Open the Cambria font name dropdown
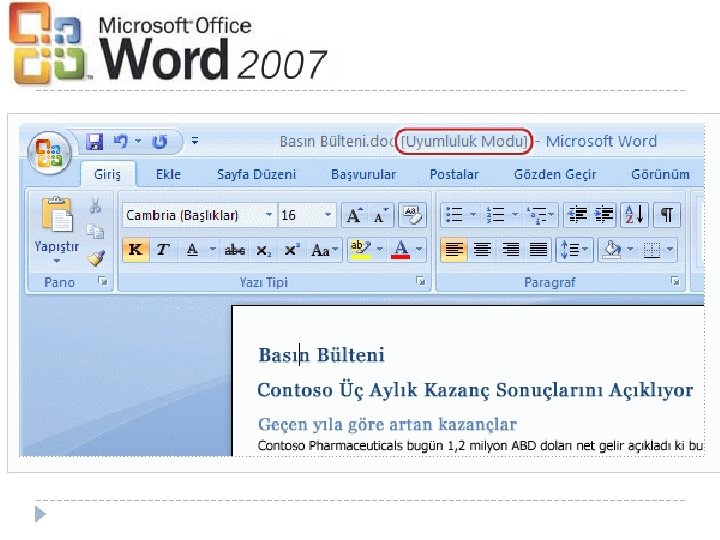Screen dimensions: 720x540 click(x=269, y=215)
